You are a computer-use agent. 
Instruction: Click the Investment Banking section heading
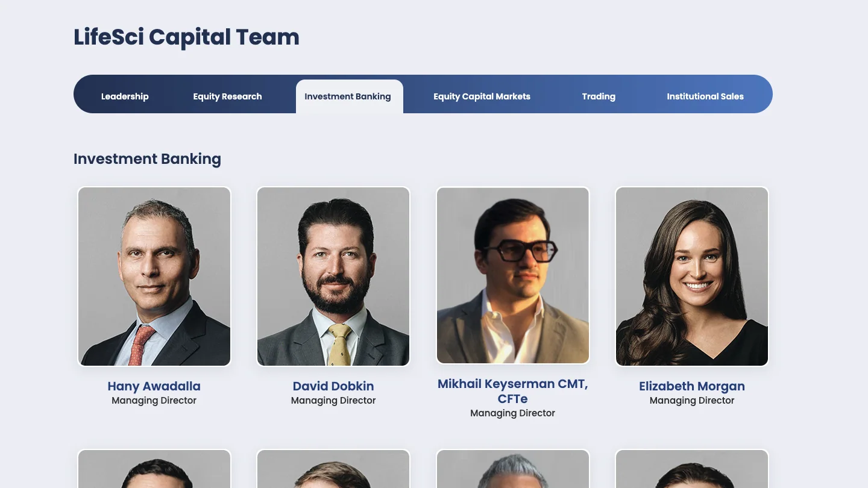click(147, 159)
